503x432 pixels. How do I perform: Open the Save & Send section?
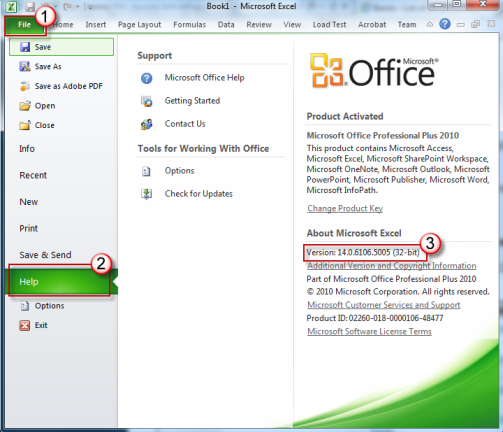pyautogui.click(x=45, y=255)
